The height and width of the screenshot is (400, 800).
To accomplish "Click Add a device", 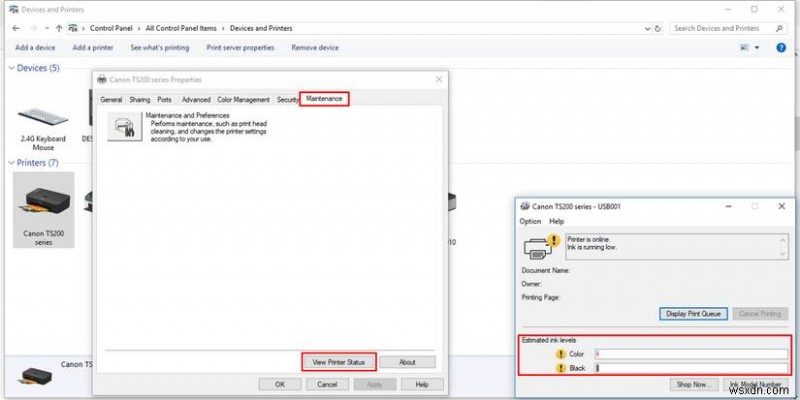I will 35,47.
